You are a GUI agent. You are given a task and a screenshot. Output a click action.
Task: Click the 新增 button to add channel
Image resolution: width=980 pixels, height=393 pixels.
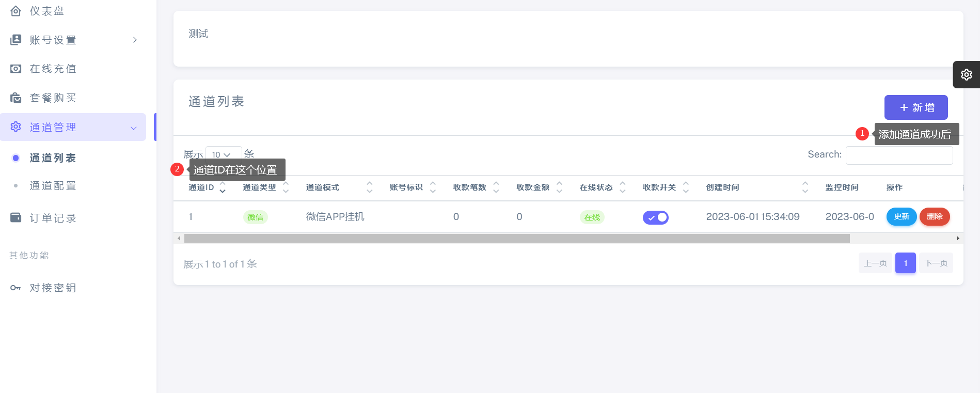click(x=915, y=107)
